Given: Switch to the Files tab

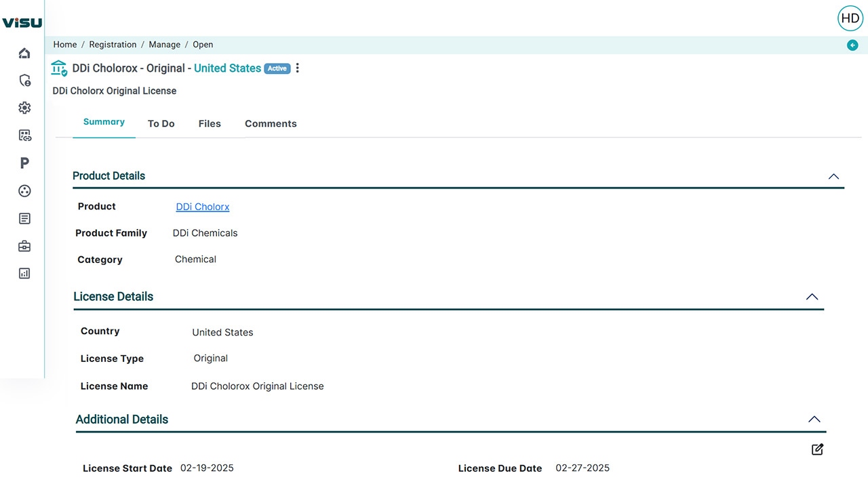Looking at the screenshot, I should (x=210, y=124).
